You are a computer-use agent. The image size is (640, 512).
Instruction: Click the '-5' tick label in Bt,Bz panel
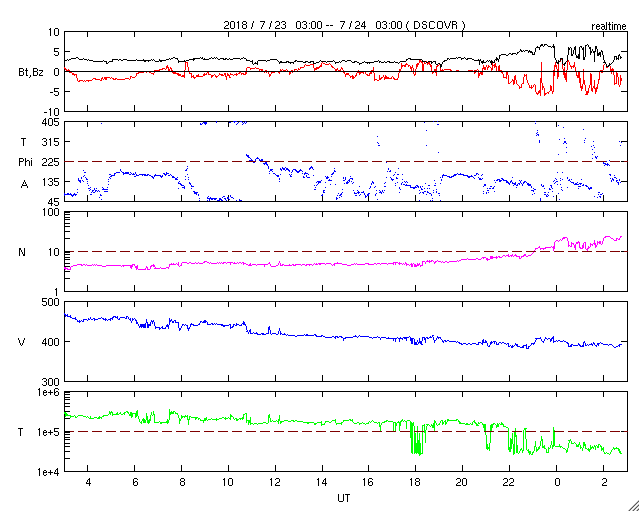point(55,92)
